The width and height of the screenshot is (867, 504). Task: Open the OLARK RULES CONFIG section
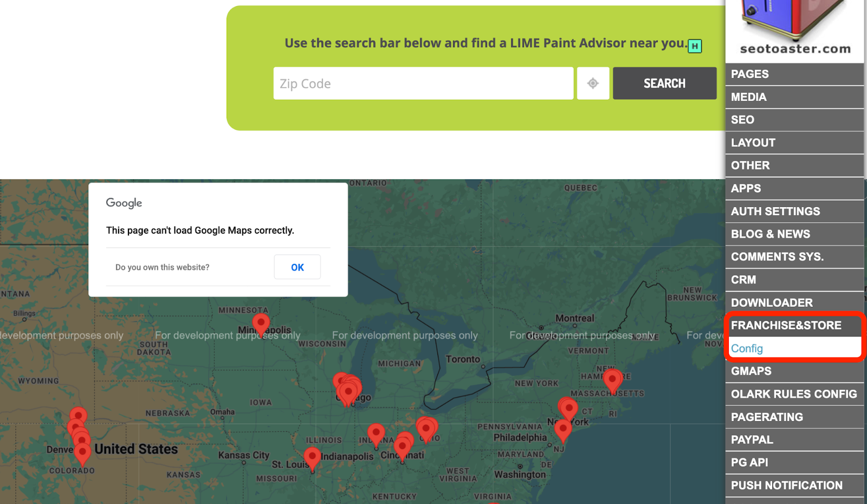(794, 394)
